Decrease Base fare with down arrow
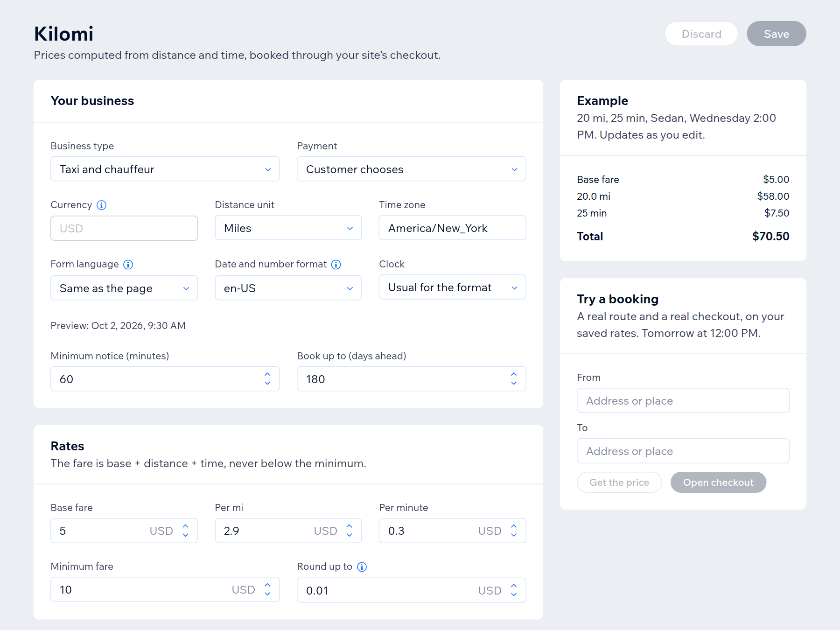The height and width of the screenshot is (630, 840). point(186,535)
